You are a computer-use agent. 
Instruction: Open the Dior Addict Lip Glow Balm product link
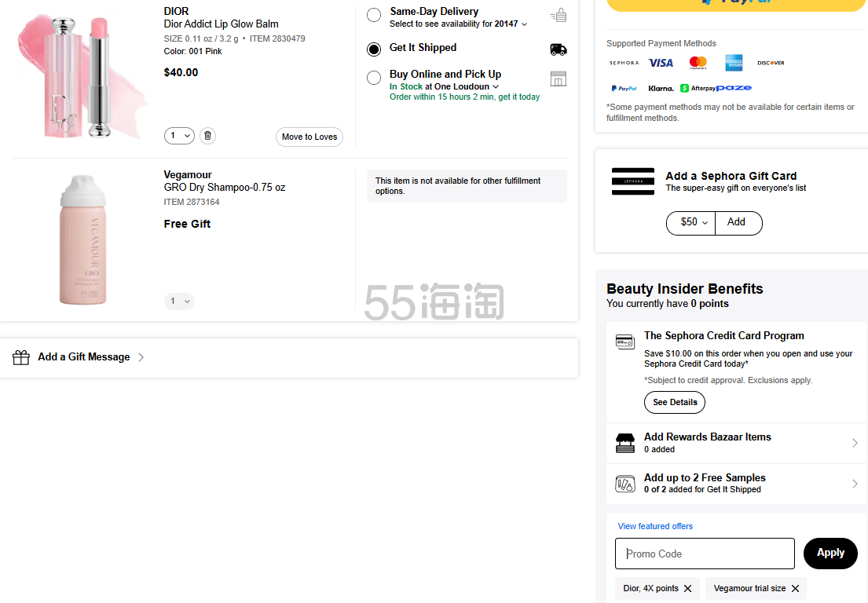[222, 24]
